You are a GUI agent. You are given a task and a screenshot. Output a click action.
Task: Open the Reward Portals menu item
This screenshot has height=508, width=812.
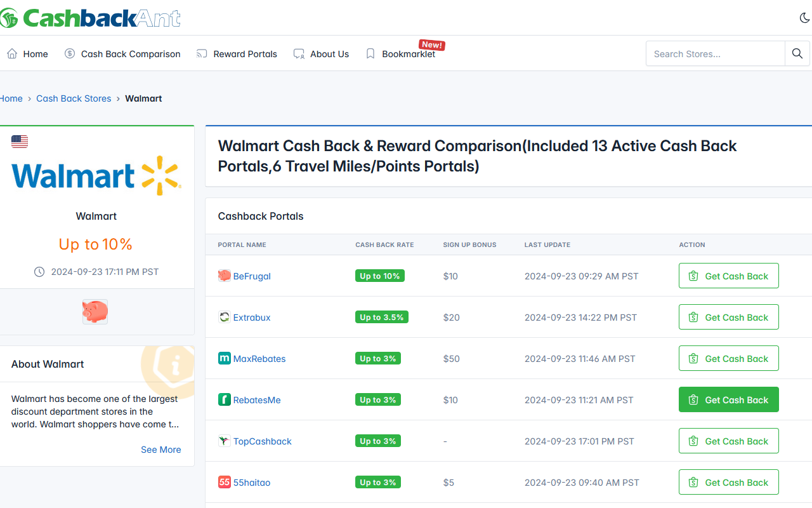tap(244, 54)
